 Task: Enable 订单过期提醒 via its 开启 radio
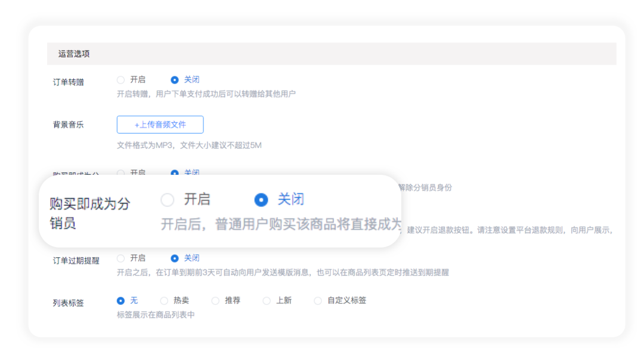tap(120, 258)
